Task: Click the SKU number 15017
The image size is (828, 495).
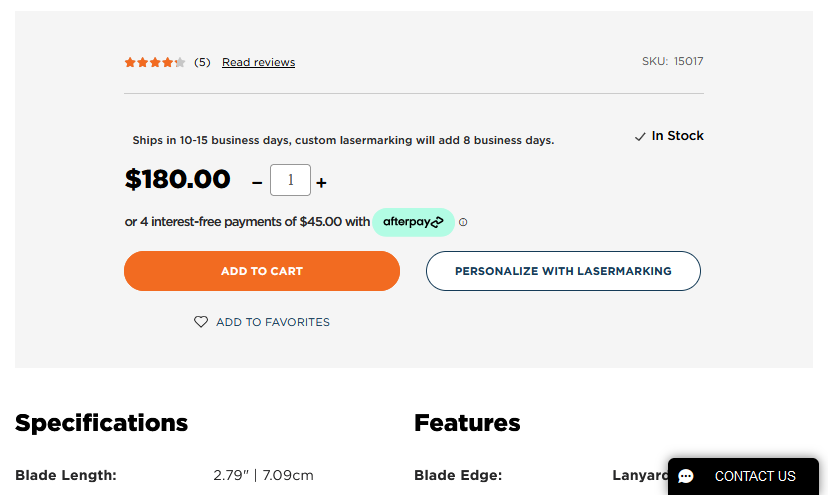Action: (x=688, y=61)
